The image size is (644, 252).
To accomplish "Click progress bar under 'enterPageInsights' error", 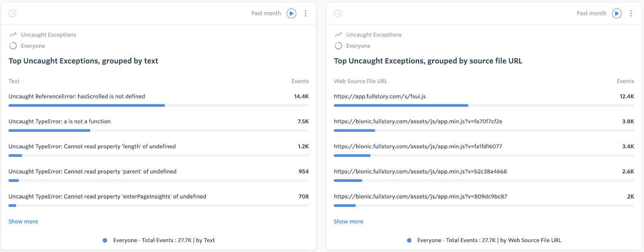I will tap(158, 206).
